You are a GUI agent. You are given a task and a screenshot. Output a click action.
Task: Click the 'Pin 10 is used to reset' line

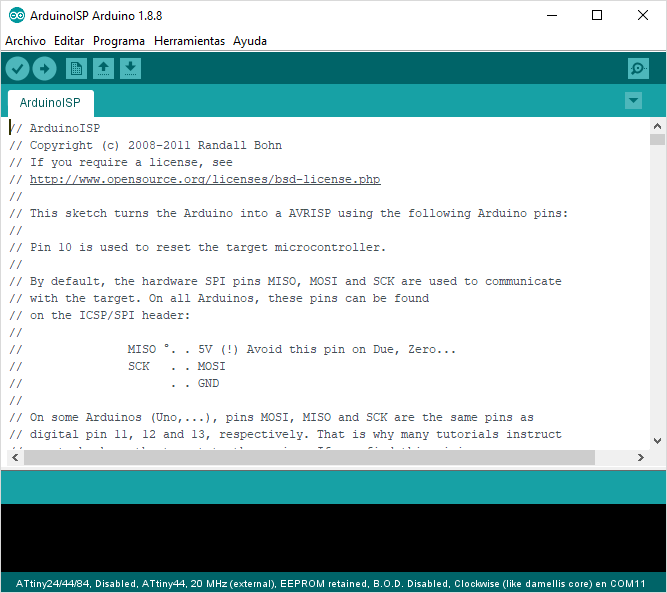pos(197,247)
